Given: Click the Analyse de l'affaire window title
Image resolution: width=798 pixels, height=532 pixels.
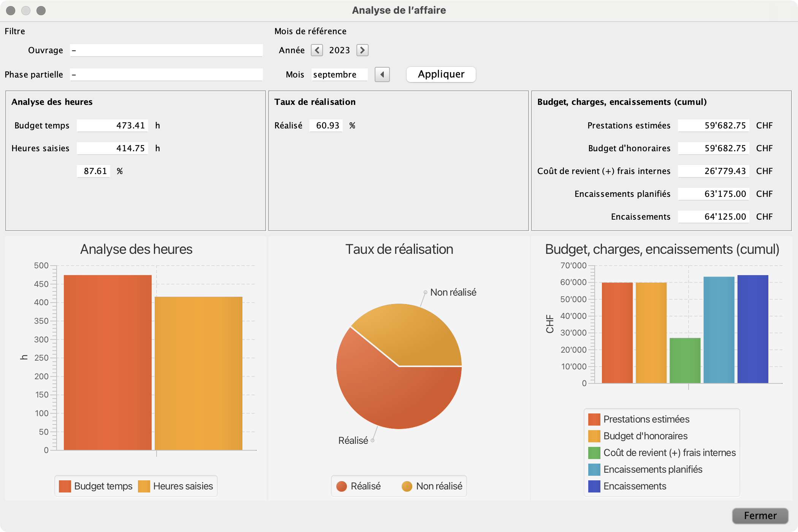Looking at the screenshot, I should click(x=399, y=10).
